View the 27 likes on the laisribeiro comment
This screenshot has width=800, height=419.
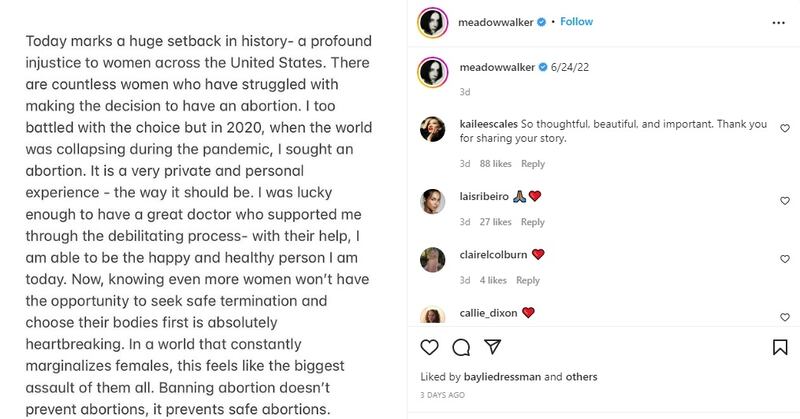tap(497, 222)
